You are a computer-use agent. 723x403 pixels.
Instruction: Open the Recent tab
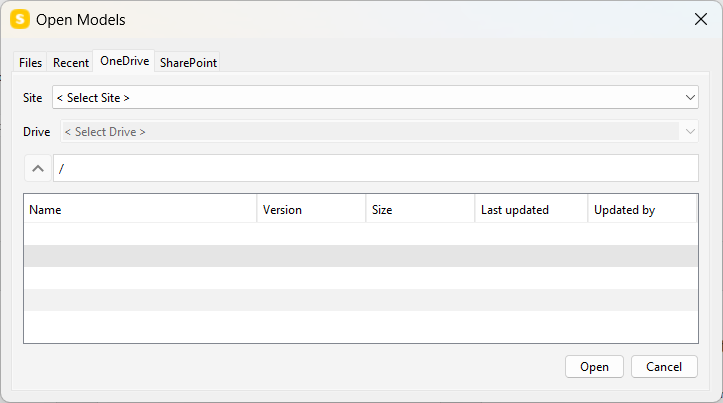click(x=71, y=62)
